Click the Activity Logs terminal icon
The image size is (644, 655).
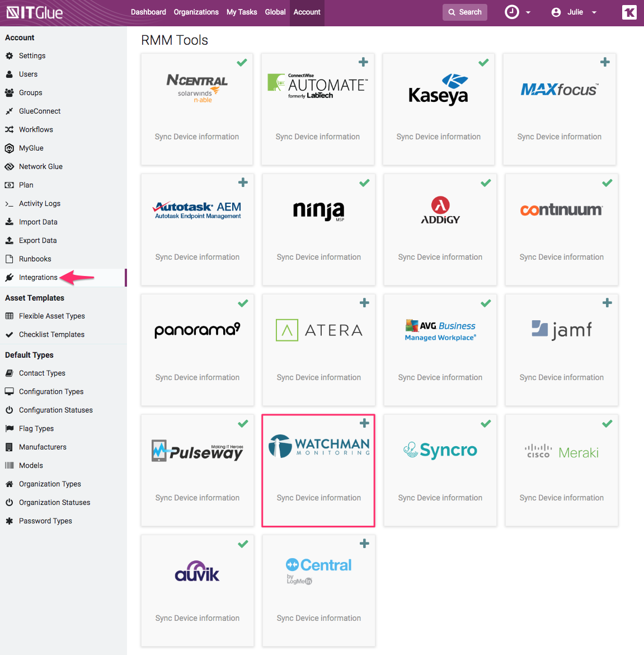pos(9,204)
